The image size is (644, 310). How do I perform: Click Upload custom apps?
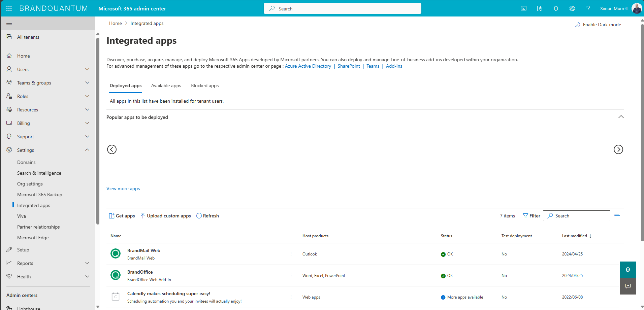pos(166,216)
